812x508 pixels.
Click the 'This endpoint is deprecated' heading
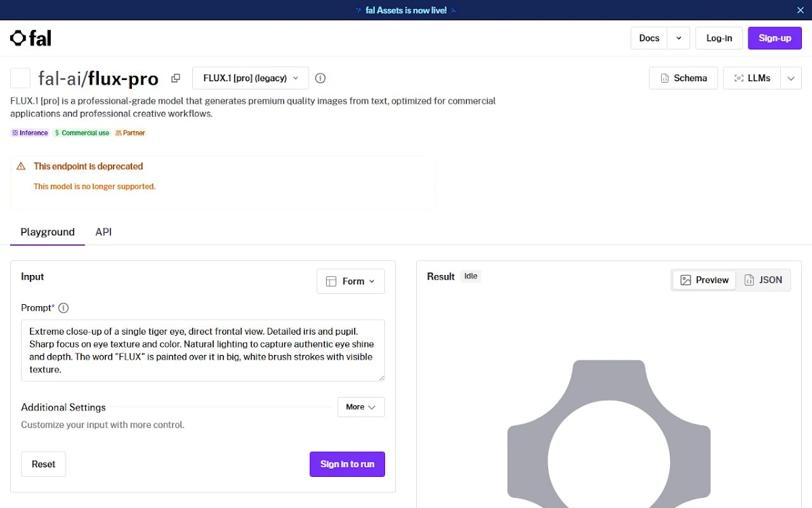click(89, 166)
